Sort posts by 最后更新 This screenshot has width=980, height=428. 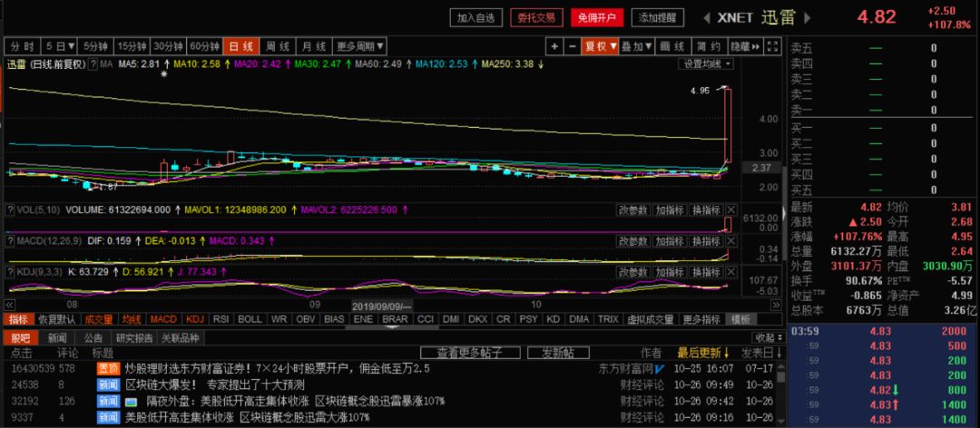(x=704, y=353)
